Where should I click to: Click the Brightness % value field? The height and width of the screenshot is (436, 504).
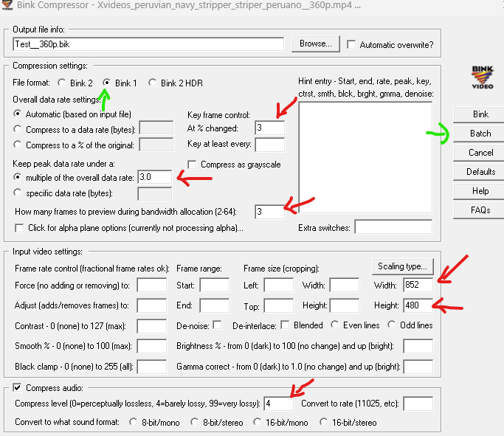click(418, 346)
